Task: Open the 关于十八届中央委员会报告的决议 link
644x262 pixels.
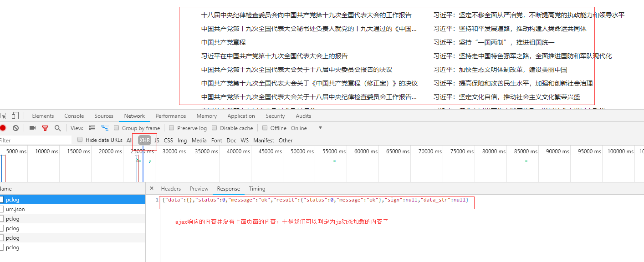Action: click(x=296, y=70)
